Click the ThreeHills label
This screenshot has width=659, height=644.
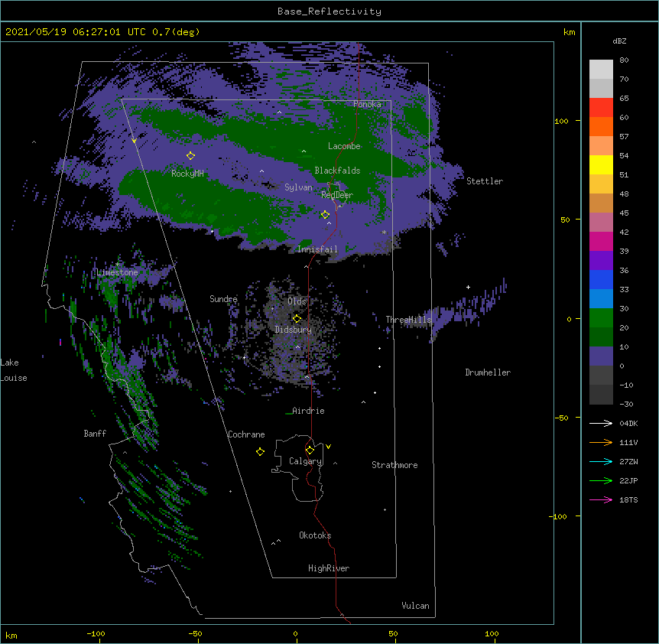pos(408,320)
